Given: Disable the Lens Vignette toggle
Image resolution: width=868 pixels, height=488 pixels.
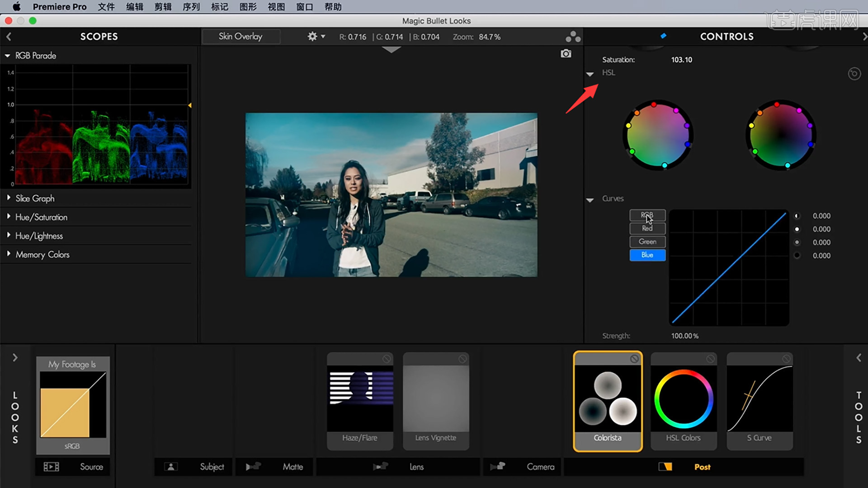Looking at the screenshot, I should point(462,359).
